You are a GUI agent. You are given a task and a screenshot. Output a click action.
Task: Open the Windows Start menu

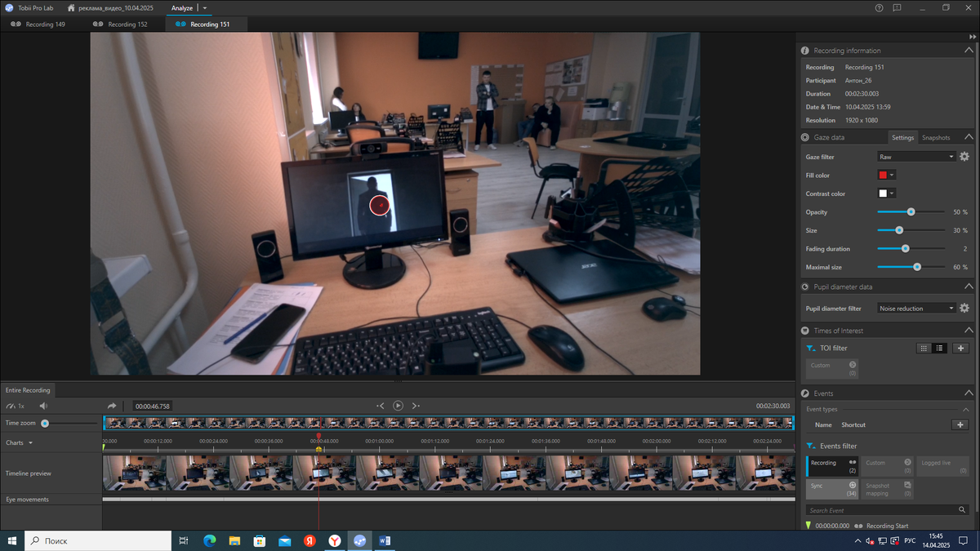12,540
